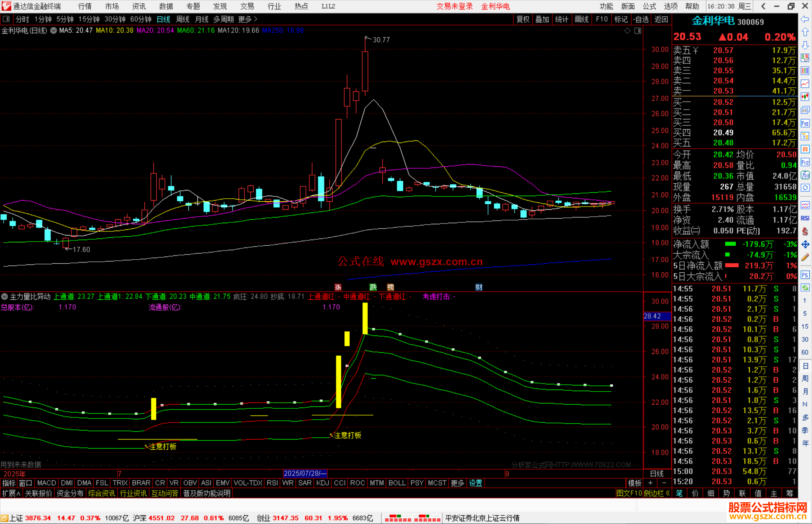Open the 模板 template dropdown
812x524 pixels.
635,483
